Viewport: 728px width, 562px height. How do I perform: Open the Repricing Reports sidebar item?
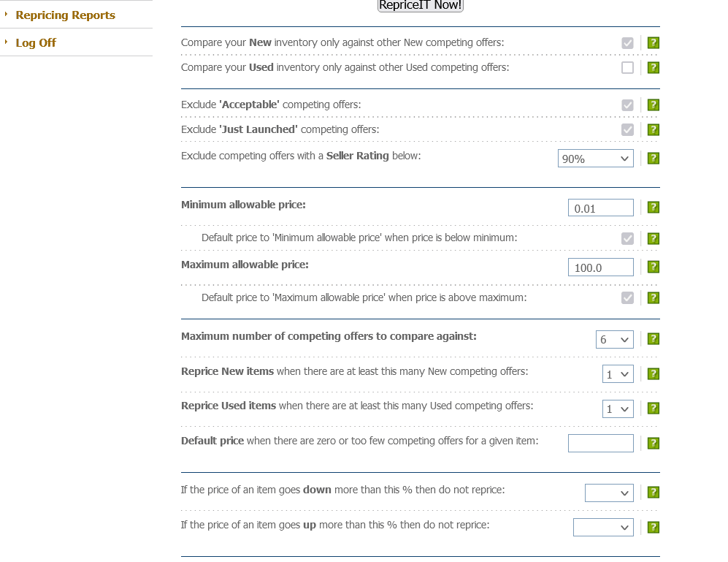(65, 14)
